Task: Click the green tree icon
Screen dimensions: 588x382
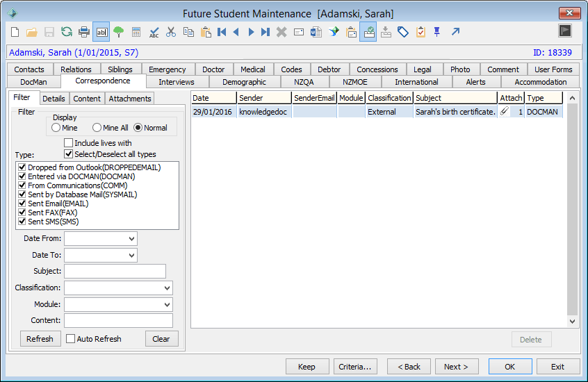Action: pos(118,32)
